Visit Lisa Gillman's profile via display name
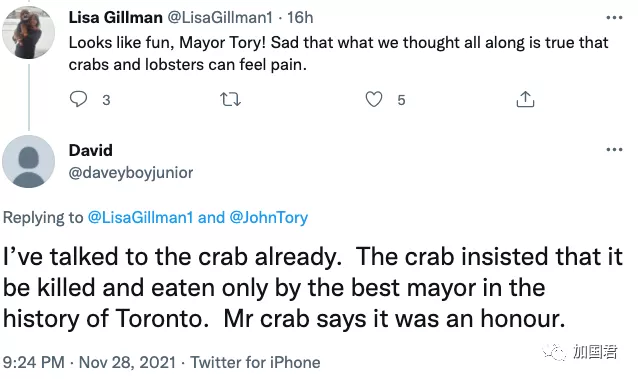This screenshot has width=638, height=379. (x=116, y=18)
